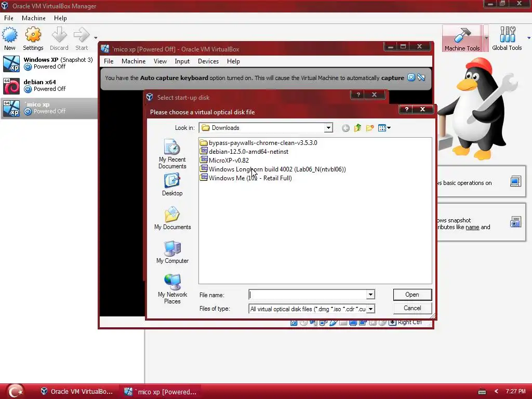Click the Start arrow icon

coord(82,35)
